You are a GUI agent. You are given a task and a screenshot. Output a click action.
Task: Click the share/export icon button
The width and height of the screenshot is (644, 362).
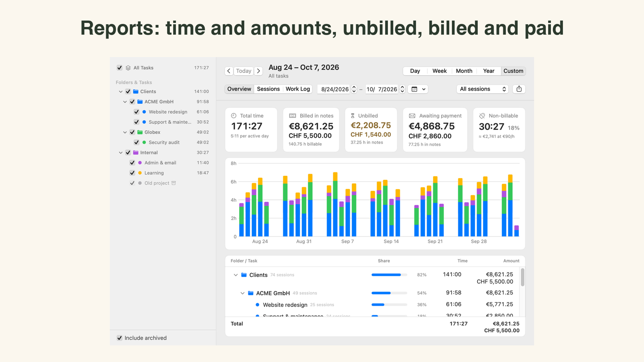coord(519,89)
